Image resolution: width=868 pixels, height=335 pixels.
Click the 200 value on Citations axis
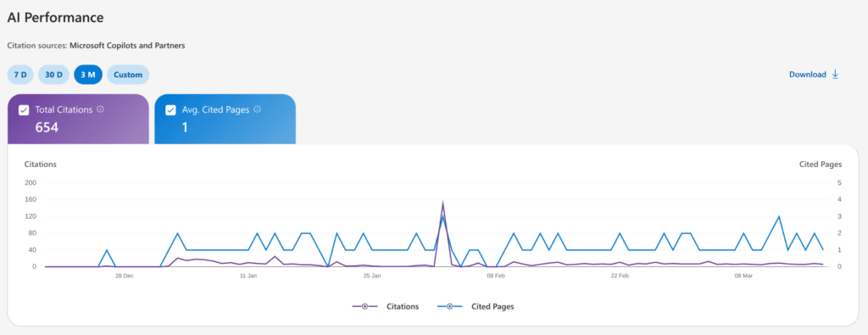pyautogui.click(x=31, y=182)
